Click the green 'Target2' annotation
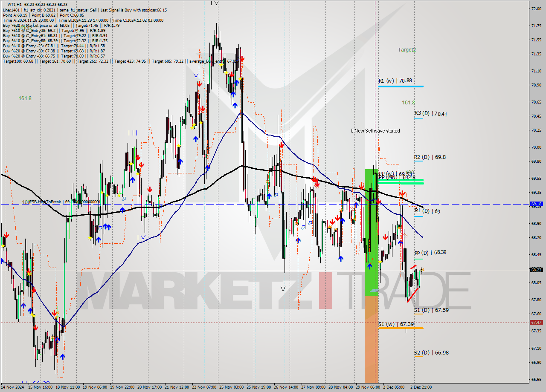Viewport: 546px width, 392px height. tap(407, 50)
